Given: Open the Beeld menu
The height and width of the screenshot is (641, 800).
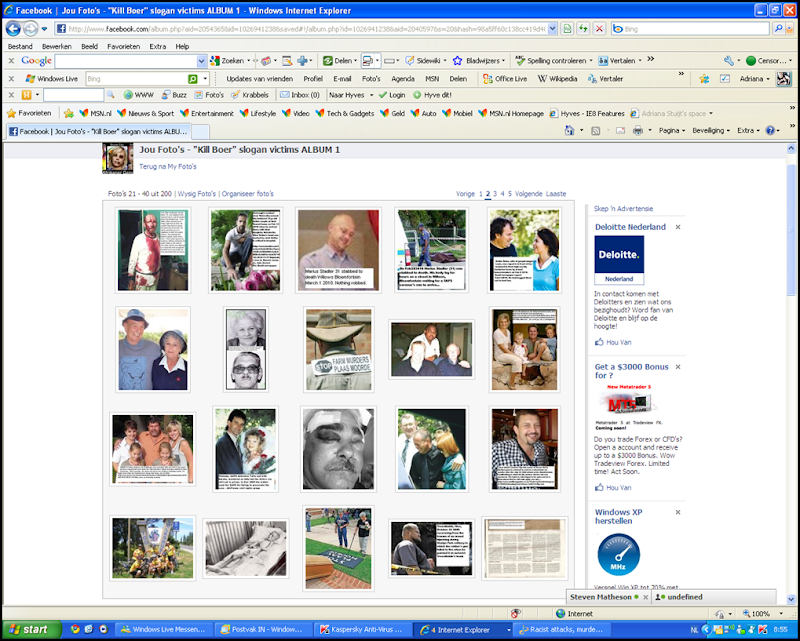Looking at the screenshot, I should pyautogui.click(x=89, y=46).
